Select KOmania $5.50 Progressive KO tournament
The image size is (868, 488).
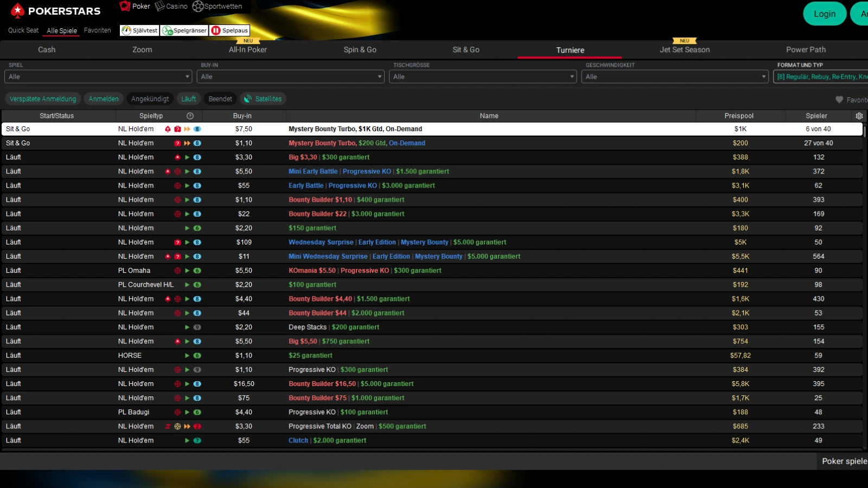click(432, 271)
